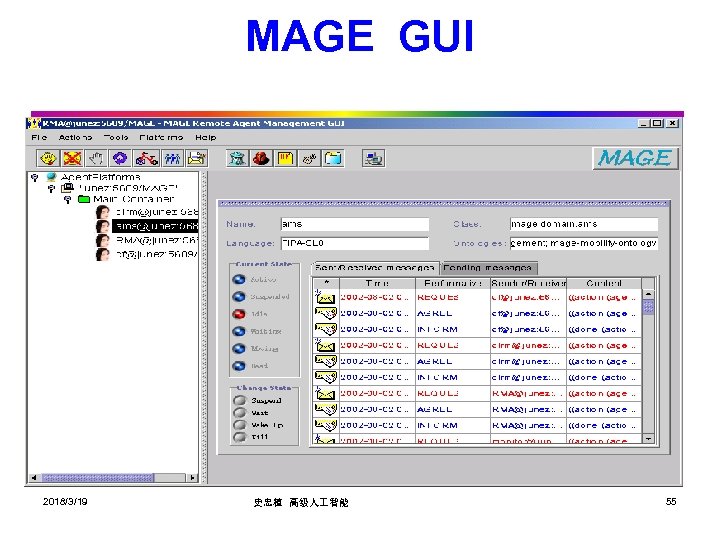This screenshot has width=720, height=540.
Task: Click the red tricycle toolbar icon
Action: (x=146, y=158)
